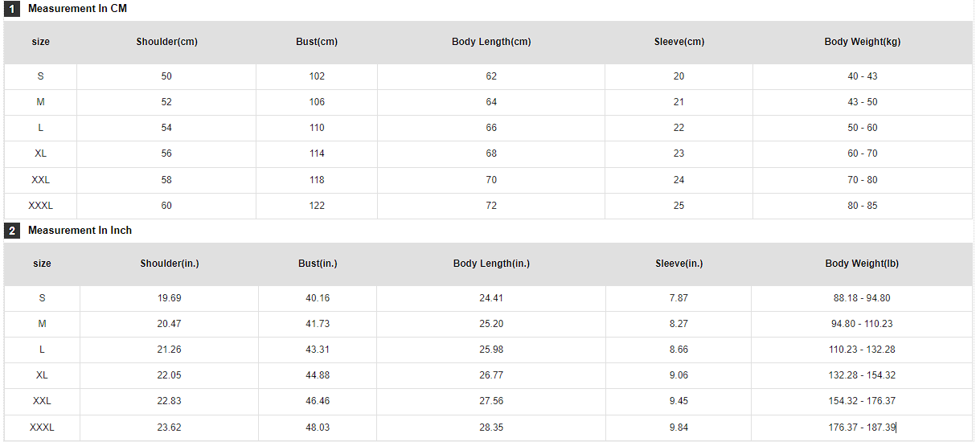The width and height of the screenshot is (980, 446).
Task: Select the bust value 122 cell
Action: pos(317,206)
